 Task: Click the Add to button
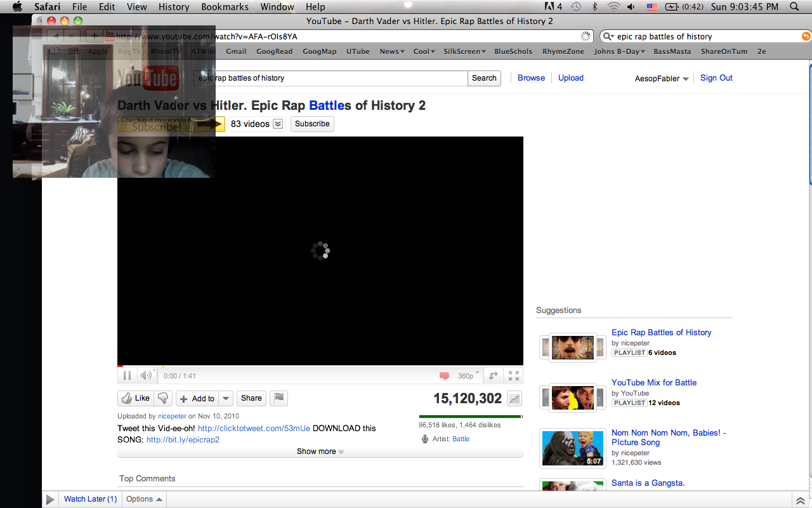(197, 398)
